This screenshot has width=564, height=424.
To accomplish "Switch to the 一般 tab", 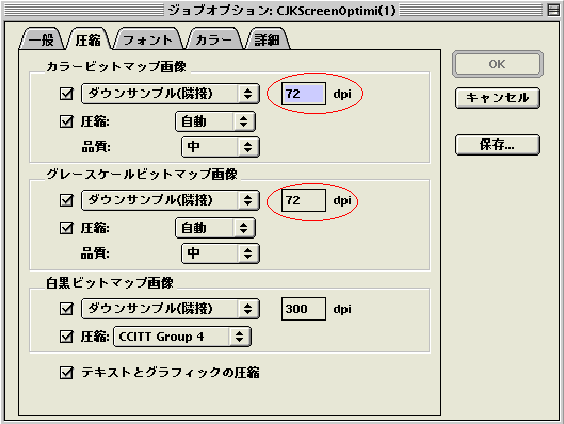I will [x=41, y=39].
